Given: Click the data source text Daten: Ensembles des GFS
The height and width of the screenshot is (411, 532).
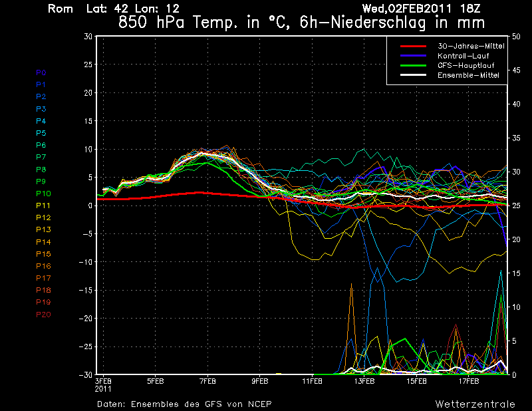Looking at the screenshot, I should click(x=184, y=404).
